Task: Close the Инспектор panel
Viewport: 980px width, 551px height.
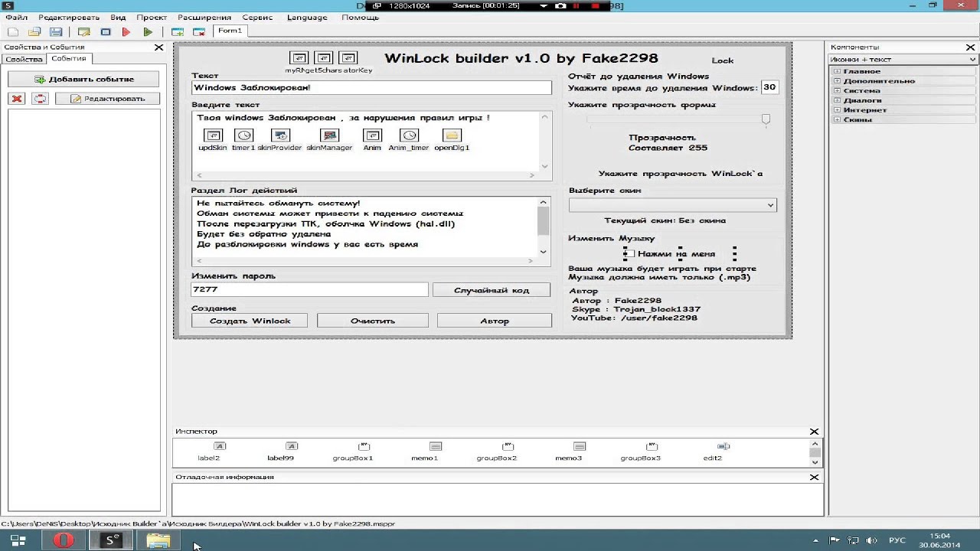Action: (x=815, y=432)
